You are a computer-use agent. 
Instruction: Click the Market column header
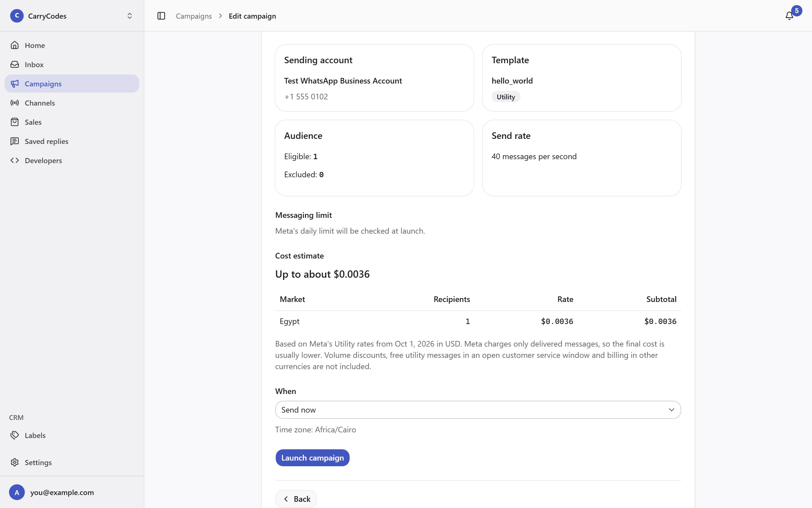pos(292,299)
